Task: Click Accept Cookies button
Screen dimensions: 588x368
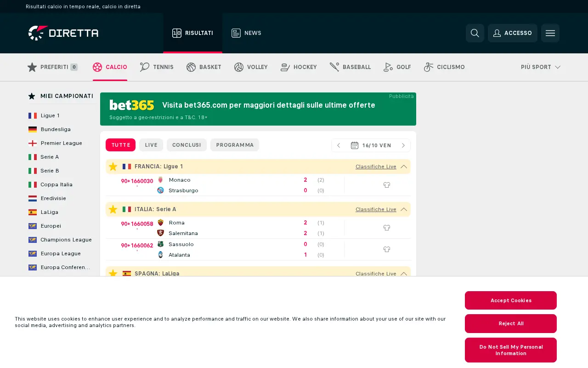Action: 511,300
